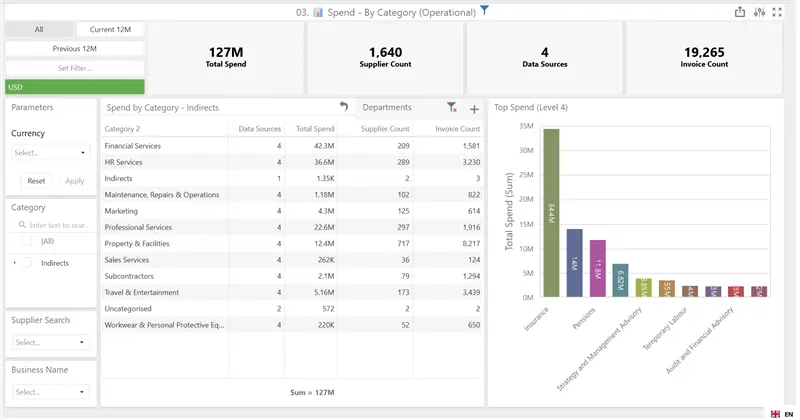Open the Supplier Search dropdown
This screenshot has width=800, height=420.
(50, 342)
